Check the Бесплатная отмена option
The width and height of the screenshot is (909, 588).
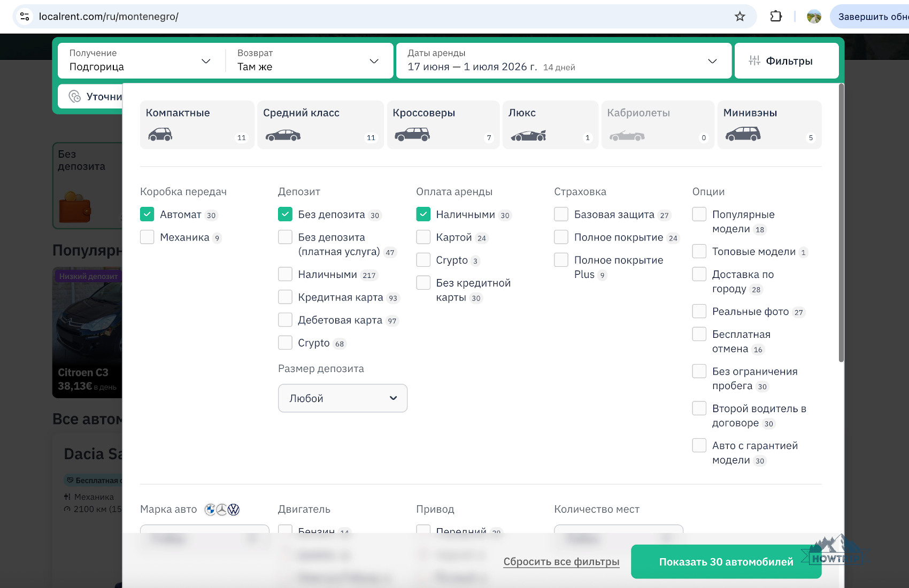(x=699, y=334)
